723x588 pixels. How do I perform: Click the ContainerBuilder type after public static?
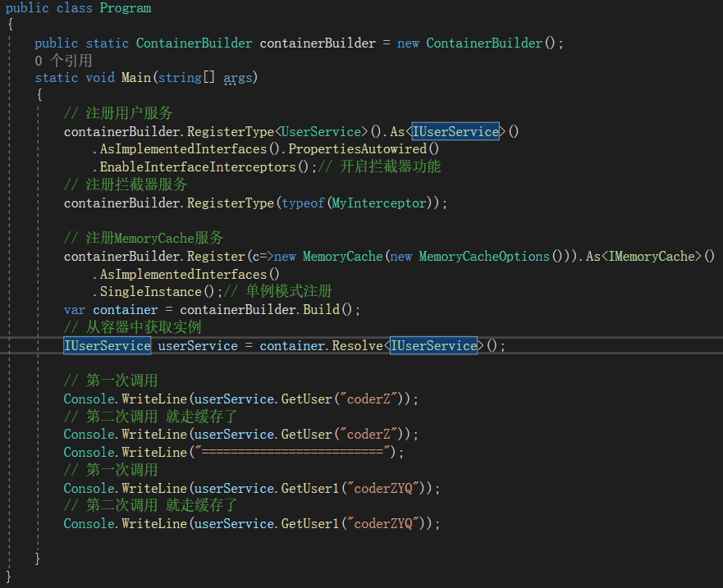(x=194, y=43)
